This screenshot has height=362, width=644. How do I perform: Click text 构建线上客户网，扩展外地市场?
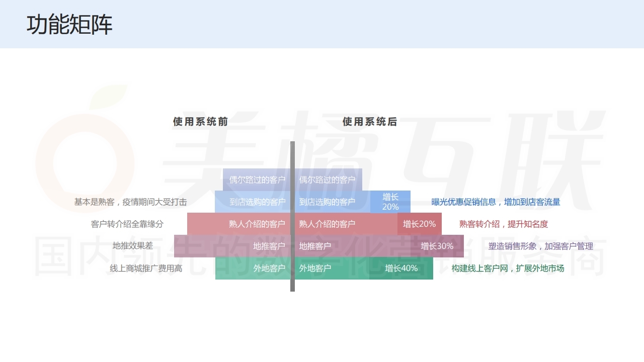508,268
